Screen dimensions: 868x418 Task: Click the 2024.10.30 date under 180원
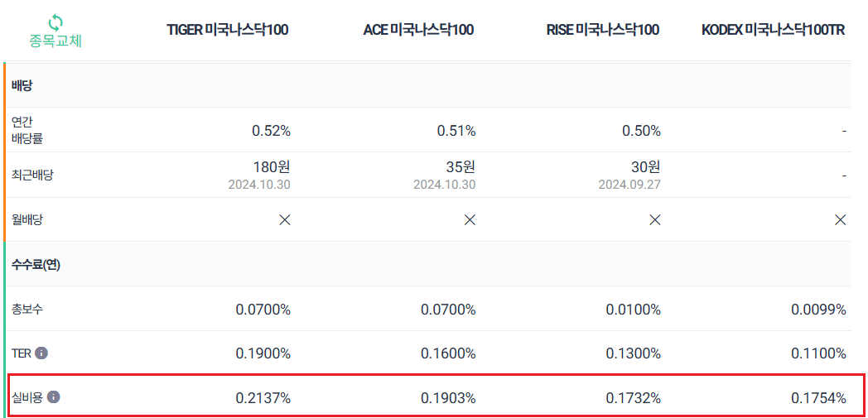[x=259, y=185]
